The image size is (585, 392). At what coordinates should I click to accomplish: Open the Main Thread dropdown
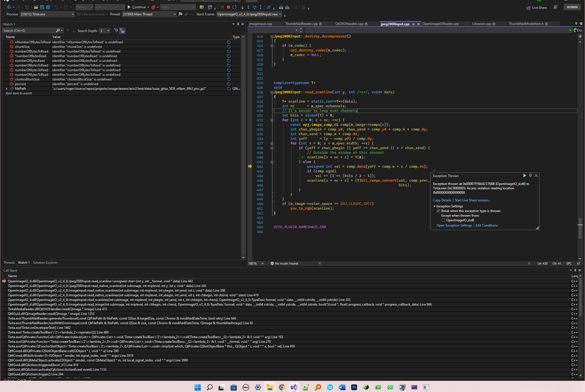click(174, 14)
